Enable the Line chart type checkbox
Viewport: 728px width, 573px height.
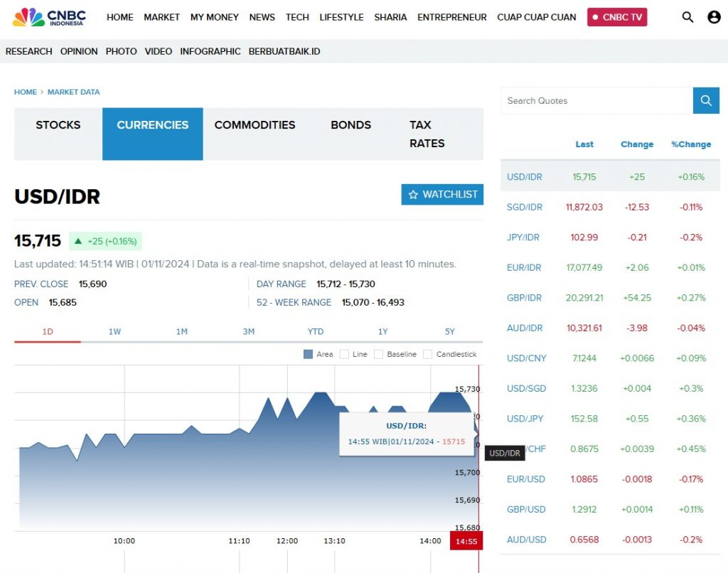click(344, 354)
